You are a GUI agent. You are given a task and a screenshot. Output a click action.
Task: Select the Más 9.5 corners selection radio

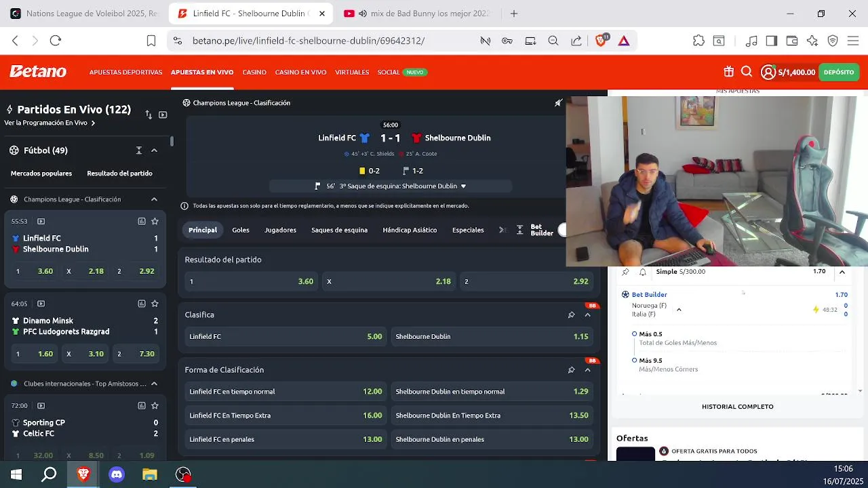[x=634, y=360]
